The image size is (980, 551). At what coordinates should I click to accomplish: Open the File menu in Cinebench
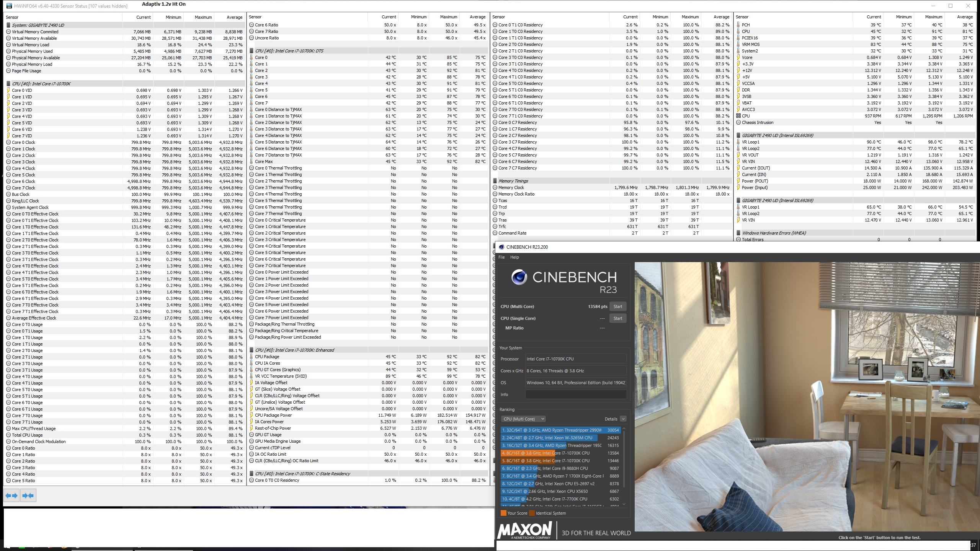tap(501, 257)
